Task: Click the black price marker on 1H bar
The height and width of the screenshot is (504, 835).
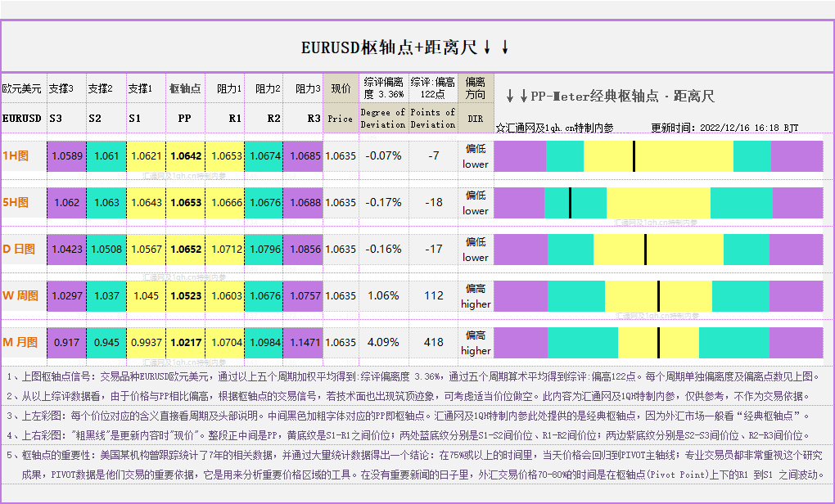Action: (634, 155)
